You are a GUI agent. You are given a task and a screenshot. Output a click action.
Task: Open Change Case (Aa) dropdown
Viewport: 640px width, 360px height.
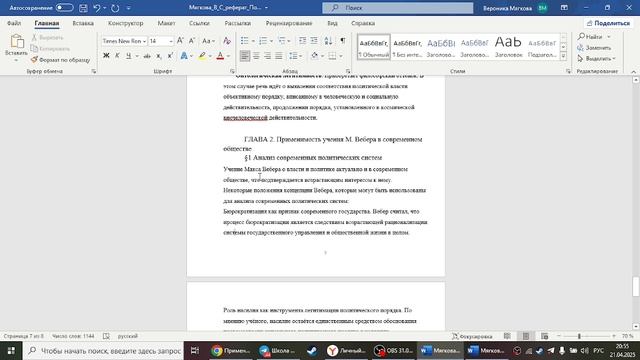pyautogui.click(x=208, y=41)
